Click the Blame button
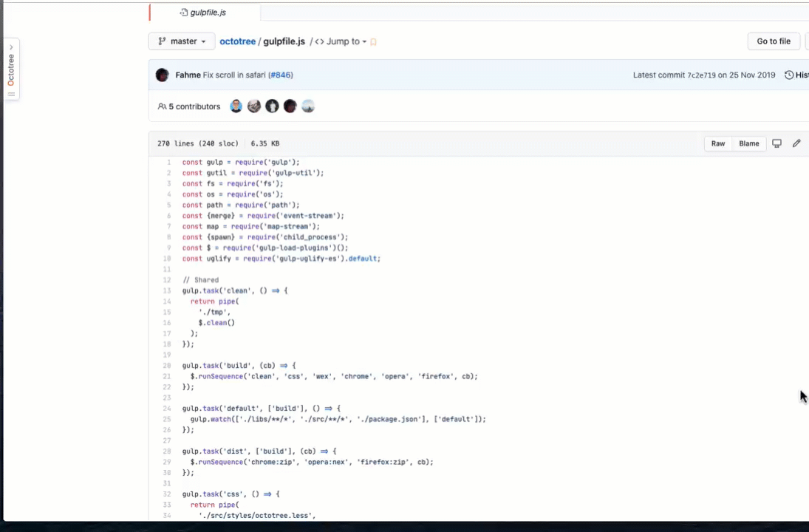The height and width of the screenshot is (532, 809). pyautogui.click(x=748, y=143)
